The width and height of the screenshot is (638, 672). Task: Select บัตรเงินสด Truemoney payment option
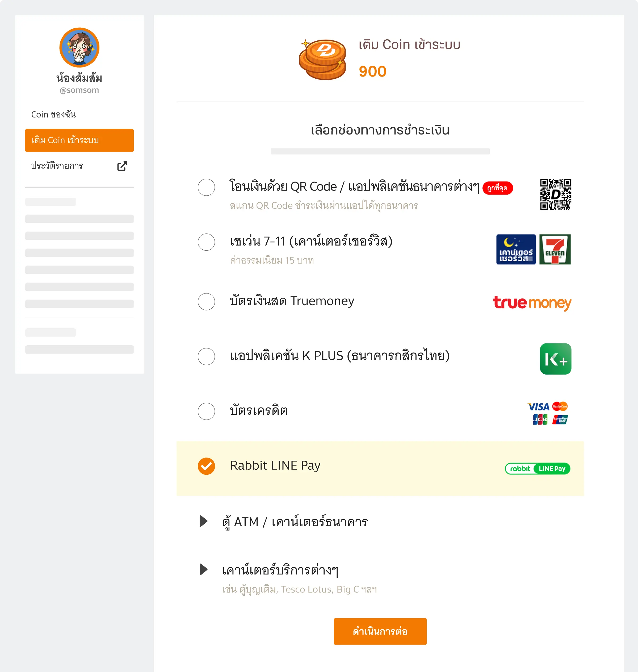pos(206,302)
